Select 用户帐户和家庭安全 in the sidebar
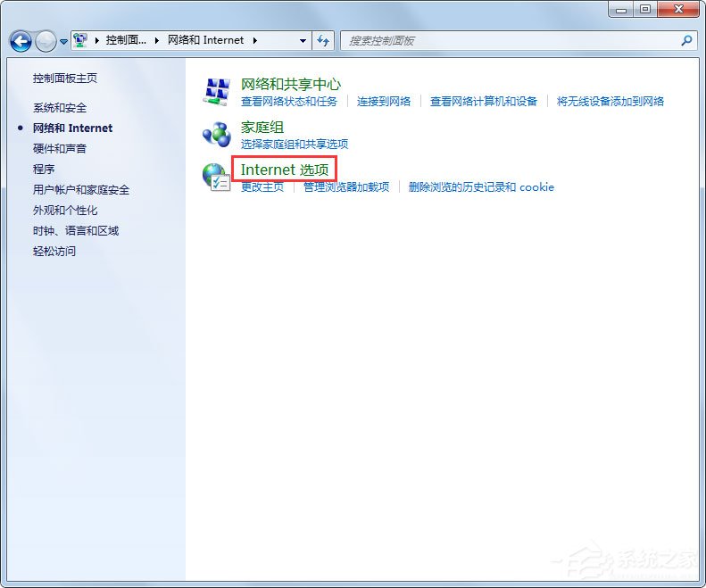The image size is (706, 588). coord(81,190)
